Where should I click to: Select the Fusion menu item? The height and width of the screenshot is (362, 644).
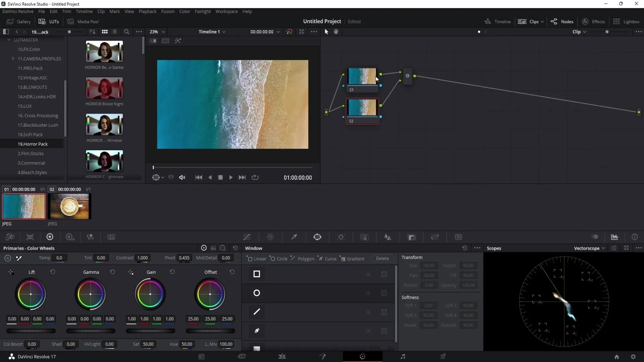point(168,11)
